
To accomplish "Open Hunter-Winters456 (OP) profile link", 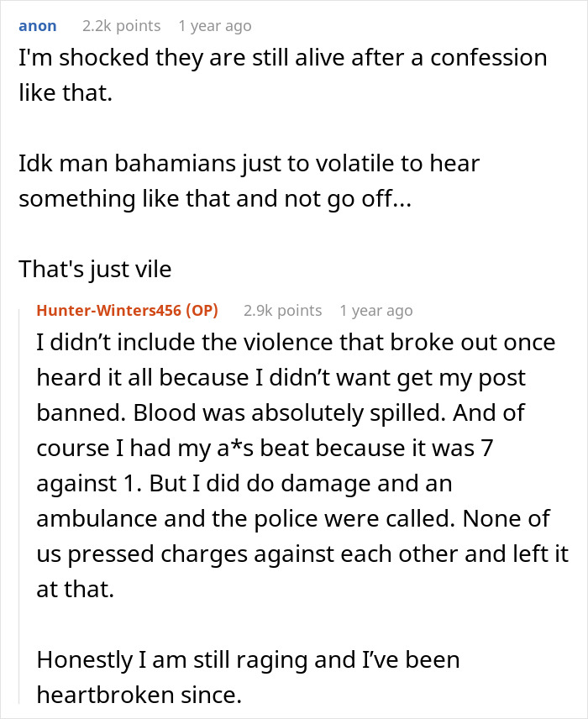I will pos(128,311).
